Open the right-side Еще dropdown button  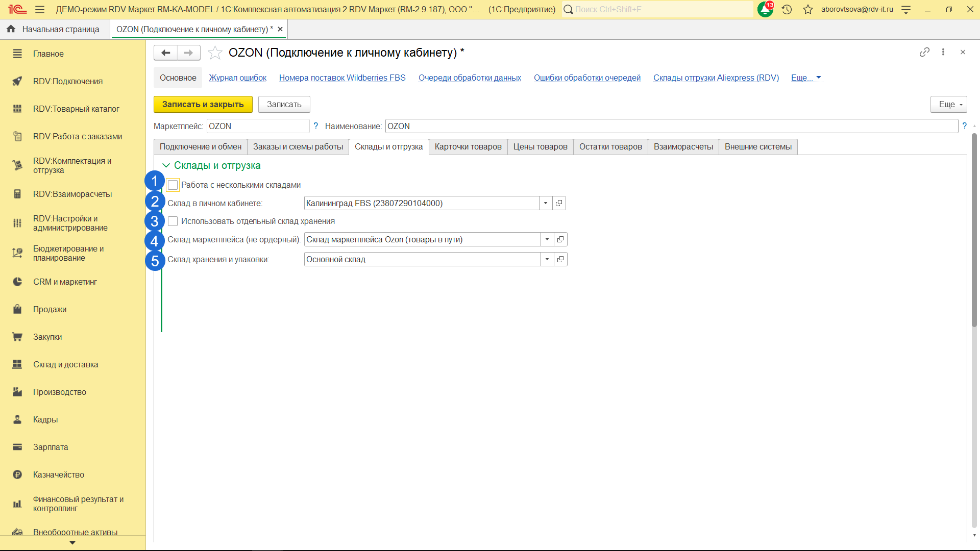(948, 104)
